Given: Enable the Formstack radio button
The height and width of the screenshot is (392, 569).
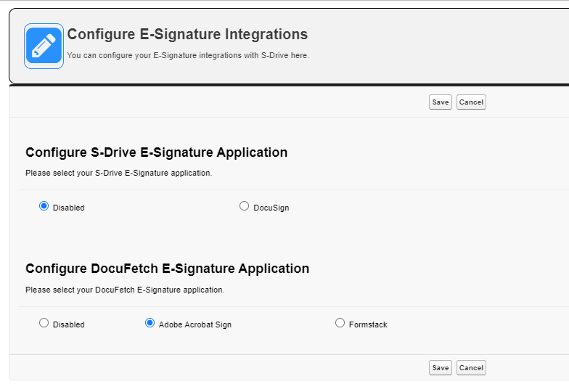Looking at the screenshot, I should pyautogui.click(x=340, y=323).
